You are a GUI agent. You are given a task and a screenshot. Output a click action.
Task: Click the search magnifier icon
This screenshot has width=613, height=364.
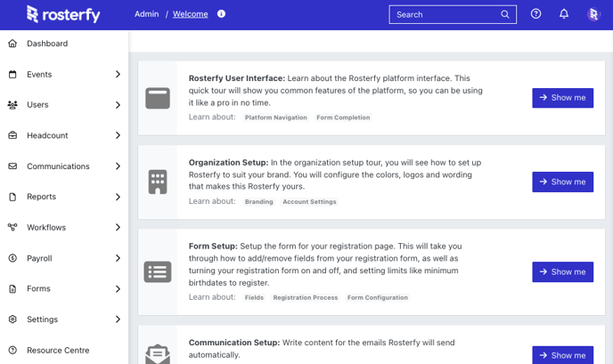coord(505,14)
